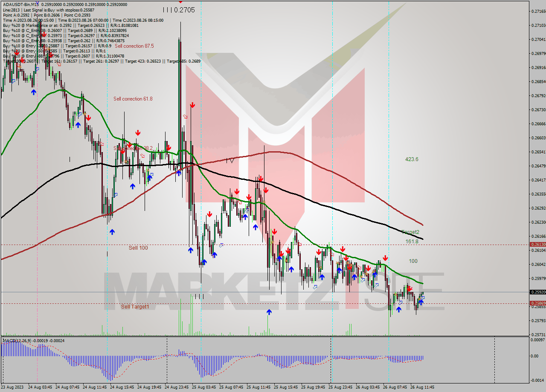Click the '26 Aug 07:45' time axis label
This screenshot has height=392, width=546.
(395, 387)
